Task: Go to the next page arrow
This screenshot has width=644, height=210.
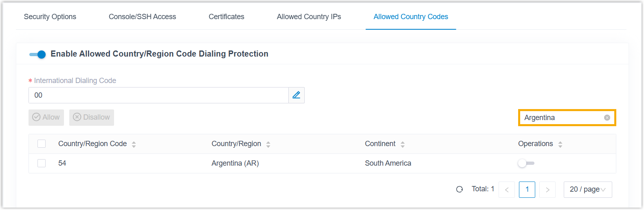Action: (547, 190)
